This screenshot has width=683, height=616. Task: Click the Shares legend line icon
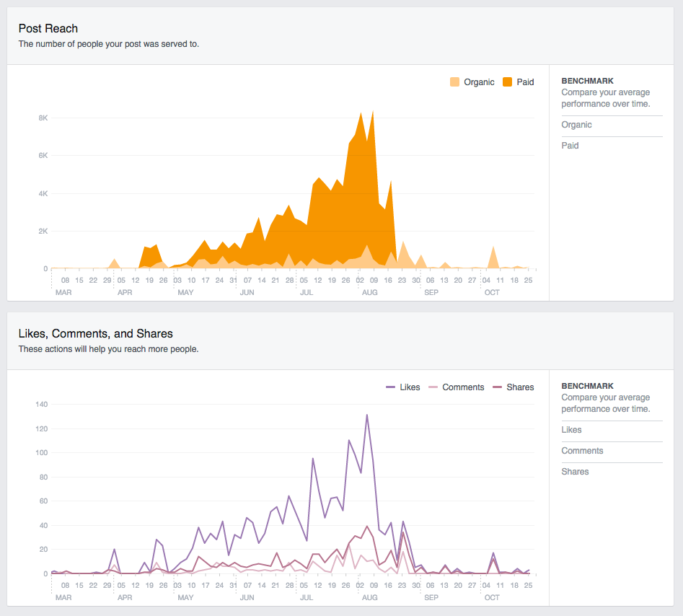(498, 387)
